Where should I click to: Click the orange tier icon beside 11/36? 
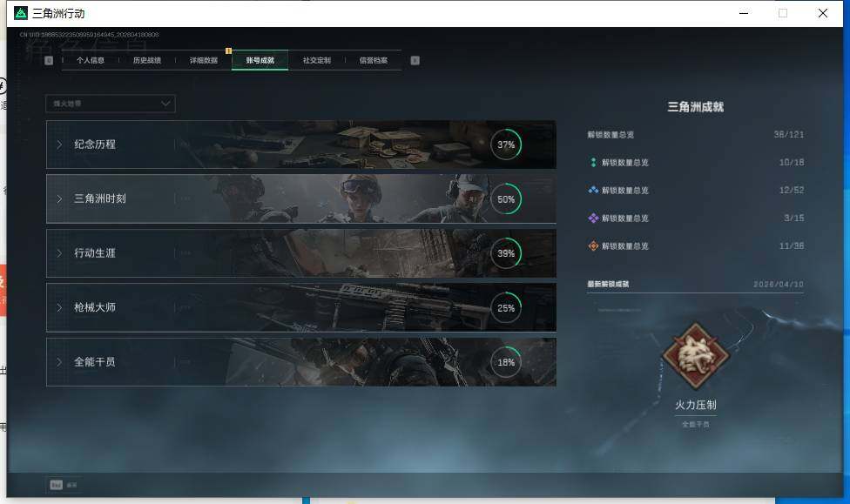pos(593,246)
